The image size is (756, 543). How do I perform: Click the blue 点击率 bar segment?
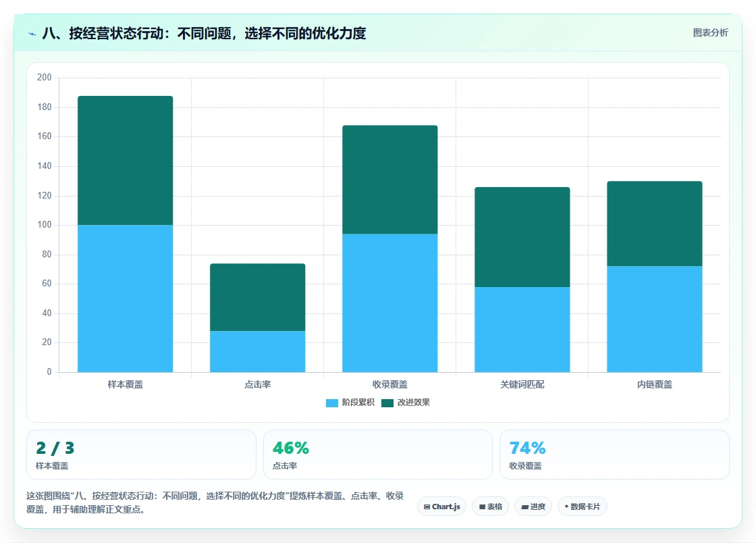pos(257,352)
